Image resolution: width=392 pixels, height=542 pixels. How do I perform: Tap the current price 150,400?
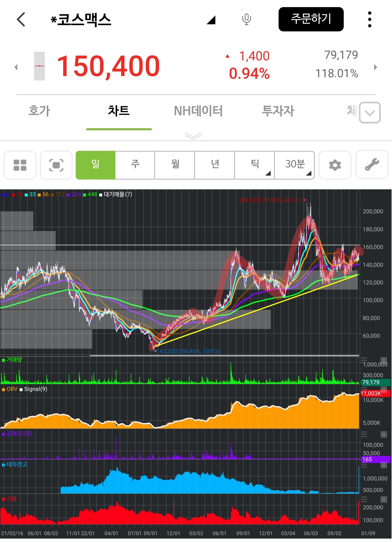(108, 66)
